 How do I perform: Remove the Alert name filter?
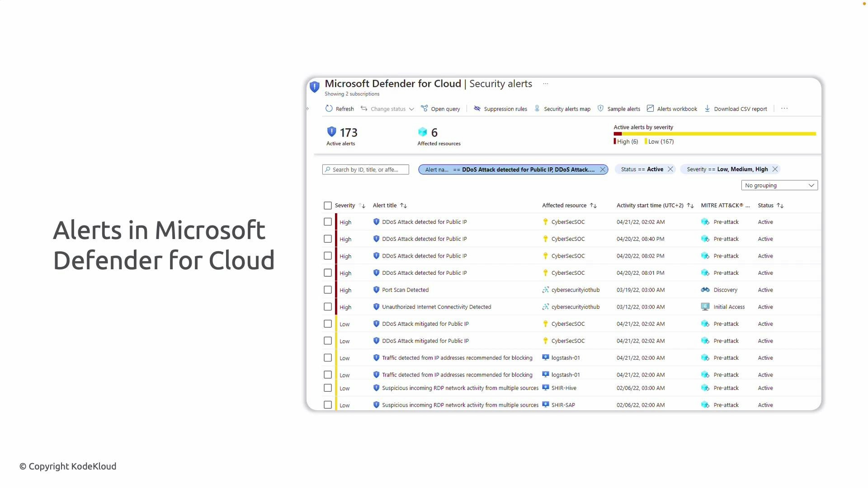tap(603, 169)
